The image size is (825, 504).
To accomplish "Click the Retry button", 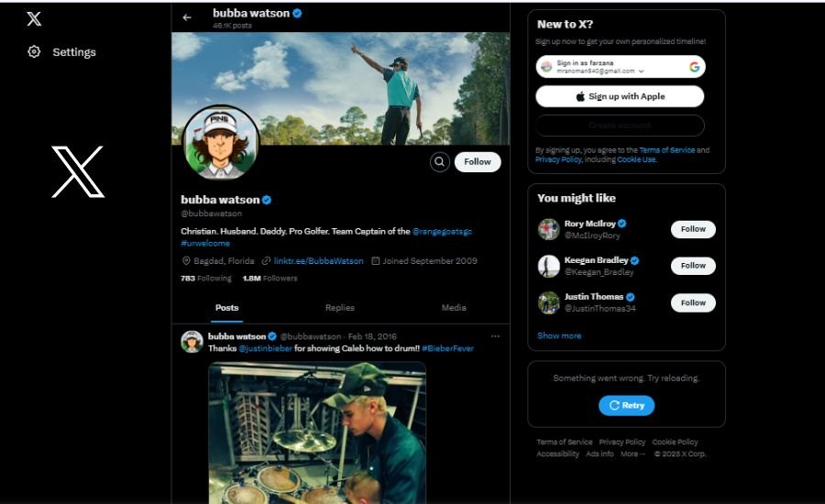I will click(x=626, y=406).
